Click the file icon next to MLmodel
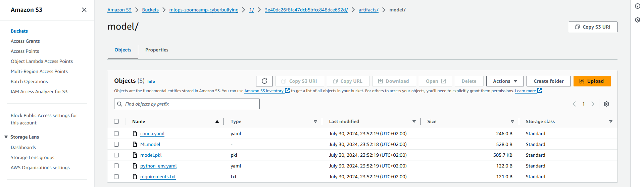The width and height of the screenshot is (644, 187). [135, 144]
